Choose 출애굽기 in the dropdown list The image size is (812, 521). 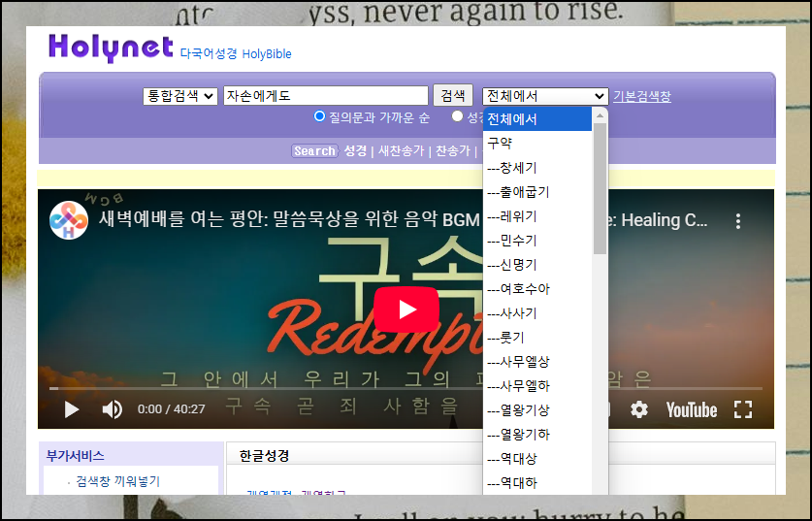pyautogui.click(x=537, y=192)
